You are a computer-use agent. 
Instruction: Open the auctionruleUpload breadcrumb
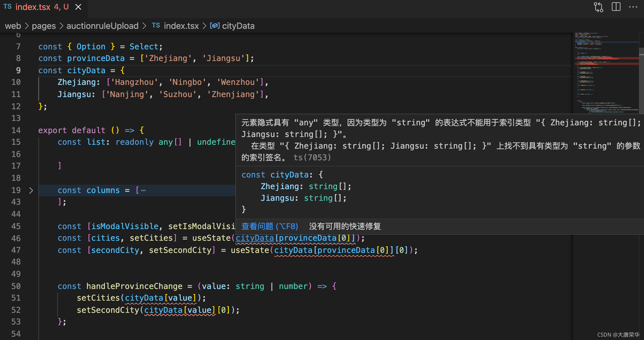click(102, 26)
